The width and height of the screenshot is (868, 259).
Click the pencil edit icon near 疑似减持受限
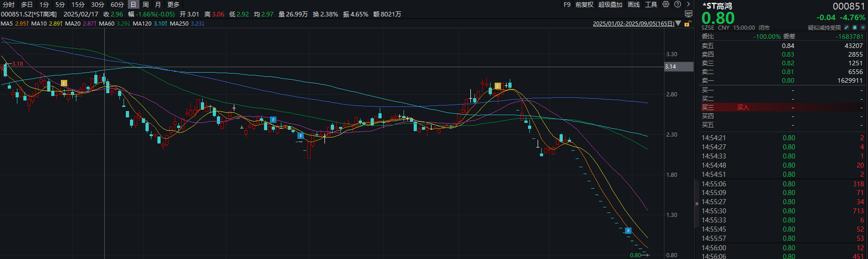pyautogui.click(x=846, y=27)
